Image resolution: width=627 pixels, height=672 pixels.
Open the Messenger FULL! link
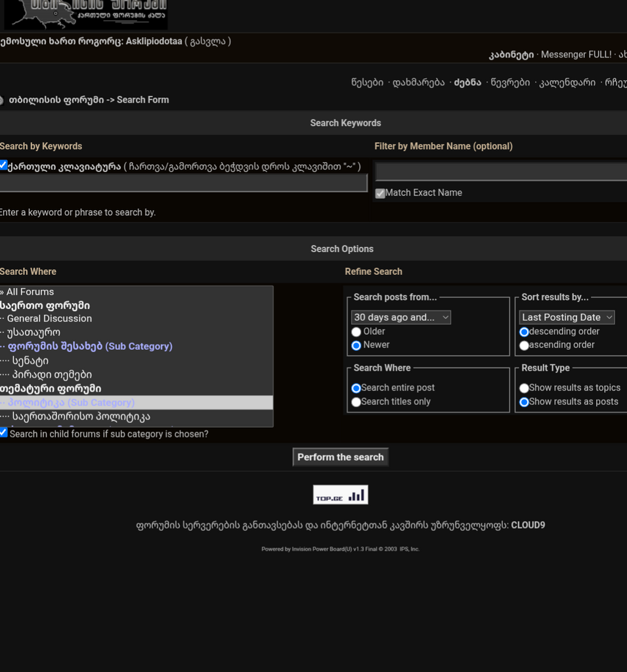[576, 54]
